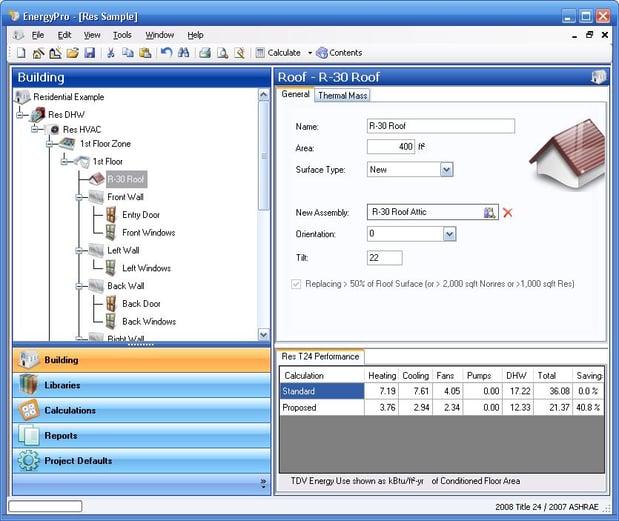Click the Print icon in the toolbar
This screenshot has height=521, width=619.
[x=204, y=53]
